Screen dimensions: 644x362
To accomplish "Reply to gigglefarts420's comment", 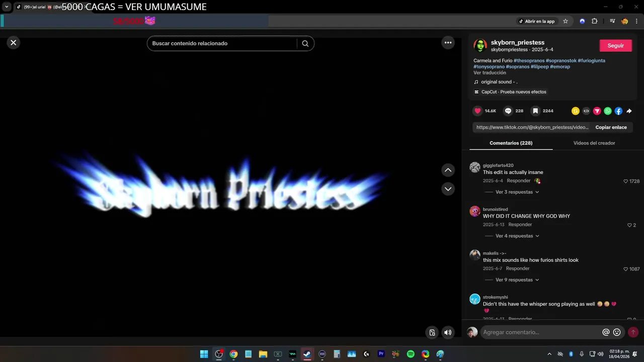I will click(518, 180).
